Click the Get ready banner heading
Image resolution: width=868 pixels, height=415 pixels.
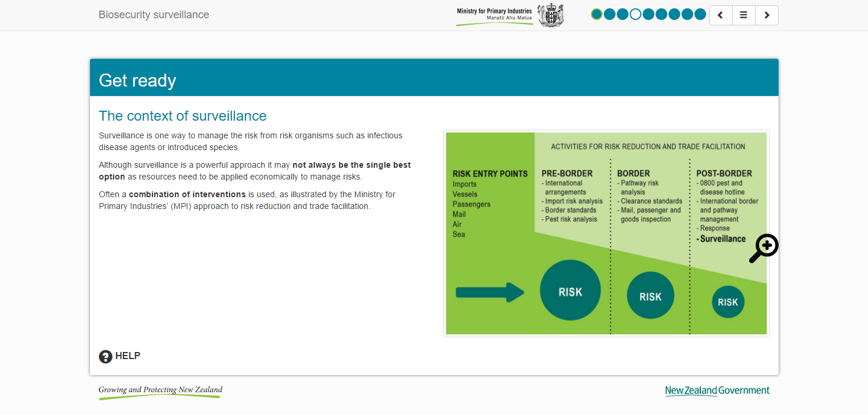[x=138, y=80]
